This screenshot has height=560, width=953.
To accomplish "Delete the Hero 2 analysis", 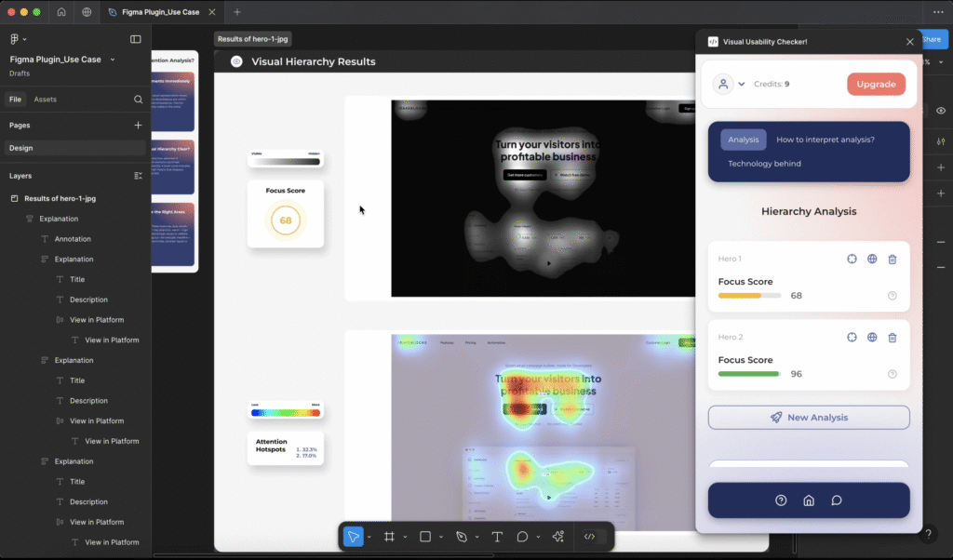I will tap(893, 338).
